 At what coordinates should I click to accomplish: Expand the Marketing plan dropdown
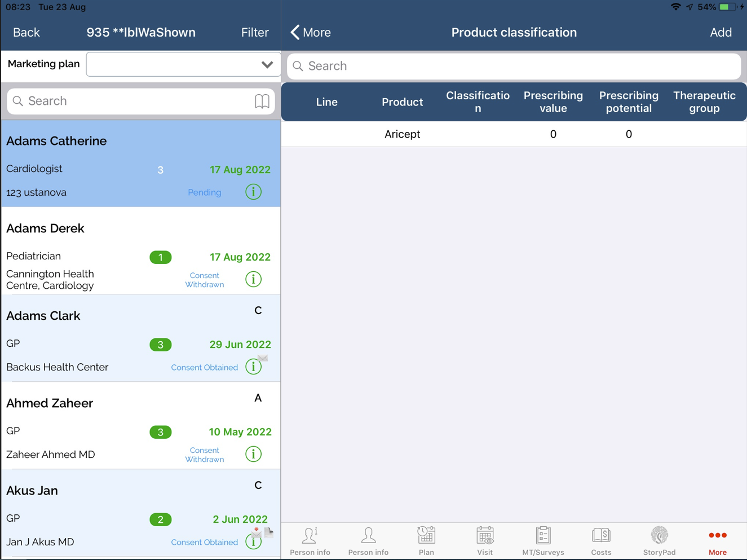point(267,65)
